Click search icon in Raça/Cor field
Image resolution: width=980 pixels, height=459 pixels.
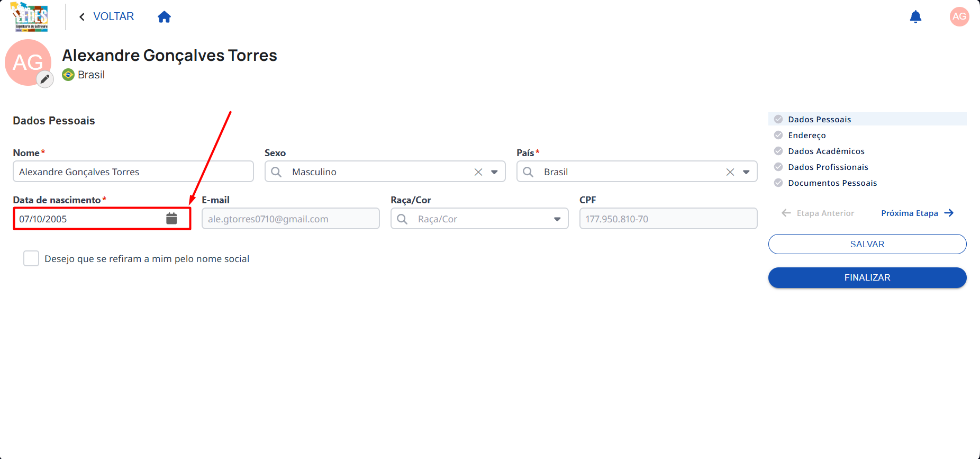click(402, 219)
